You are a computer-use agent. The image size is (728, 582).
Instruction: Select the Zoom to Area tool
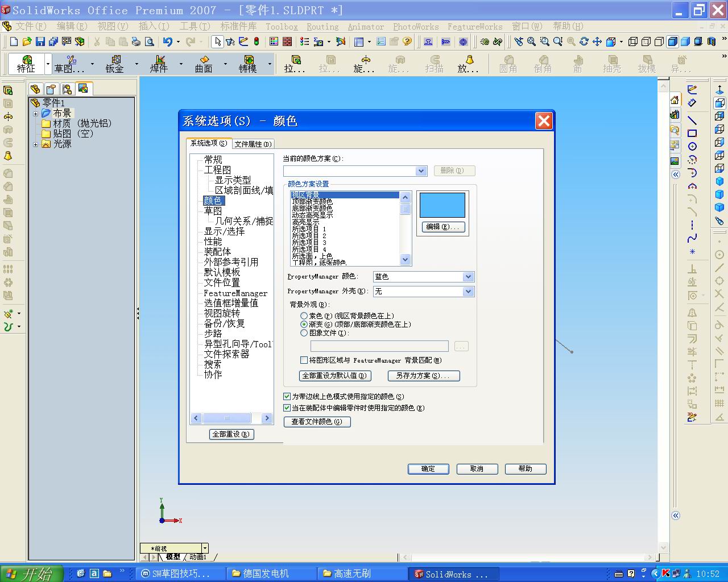544,41
